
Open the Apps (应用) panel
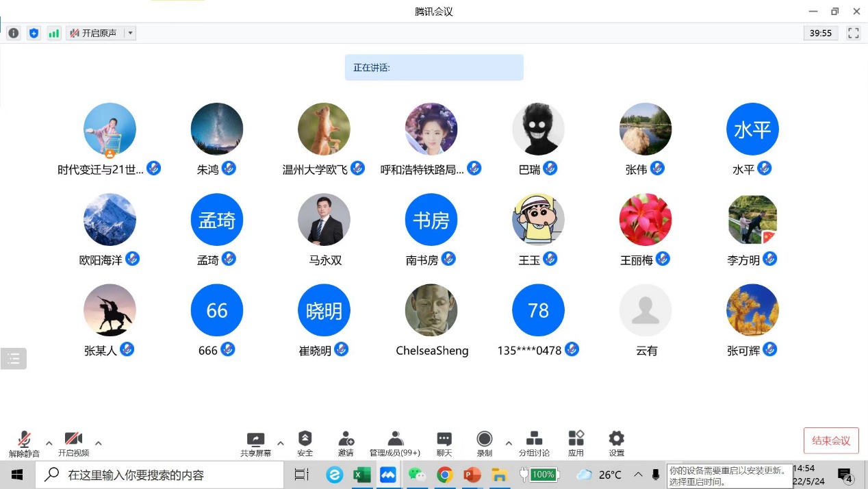[x=576, y=443]
